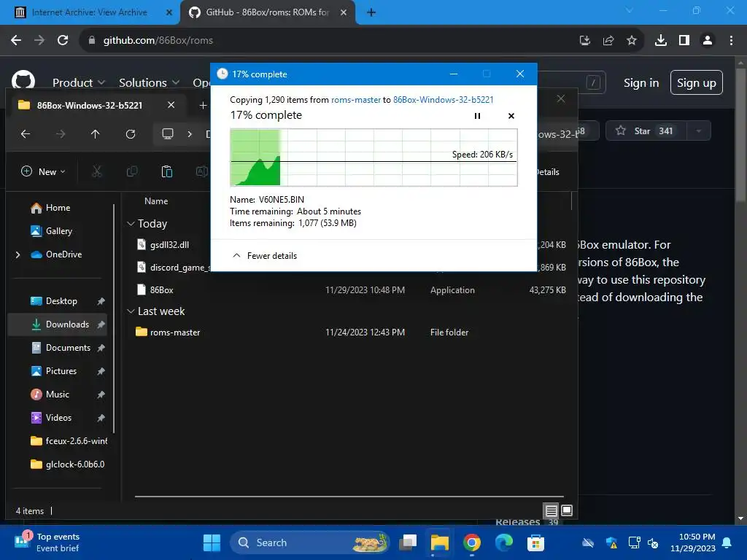Expand the OneDrive tree node

(x=18, y=254)
